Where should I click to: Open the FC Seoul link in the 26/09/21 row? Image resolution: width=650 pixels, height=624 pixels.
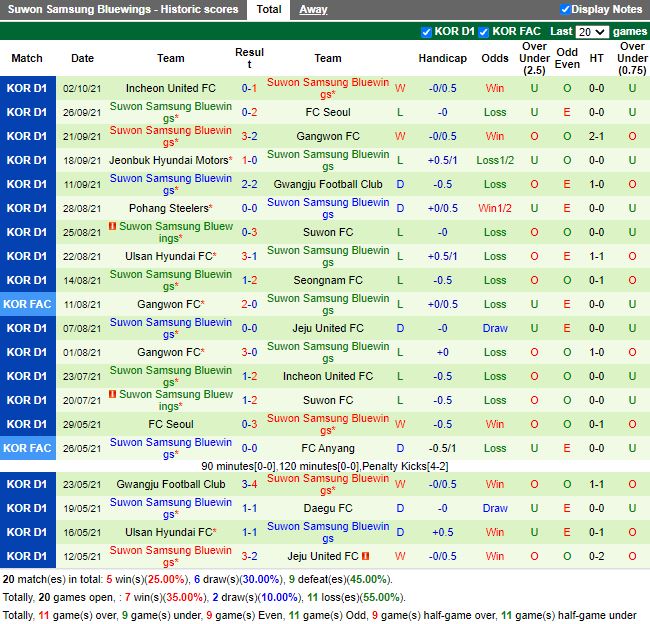pos(327,112)
